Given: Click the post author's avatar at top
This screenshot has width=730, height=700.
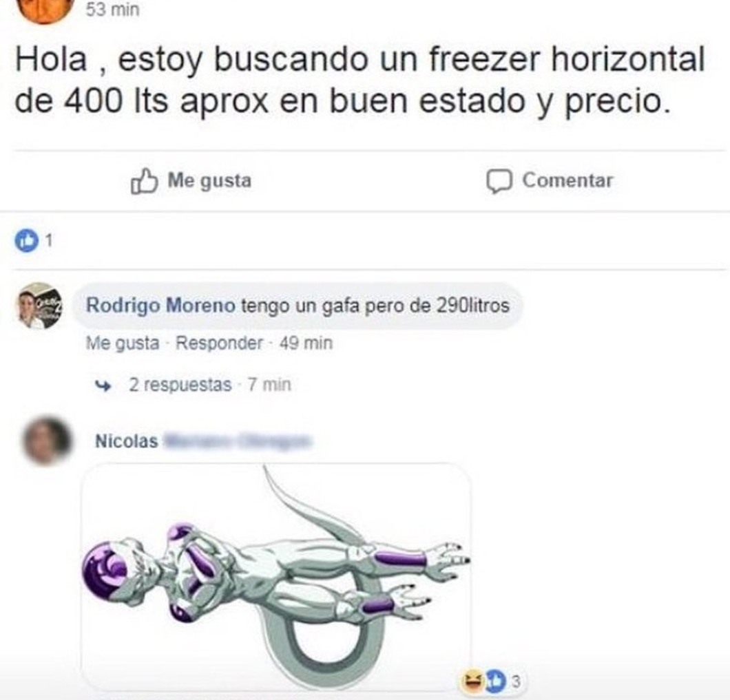Looking at the screenshot, I should coord(45,10).
